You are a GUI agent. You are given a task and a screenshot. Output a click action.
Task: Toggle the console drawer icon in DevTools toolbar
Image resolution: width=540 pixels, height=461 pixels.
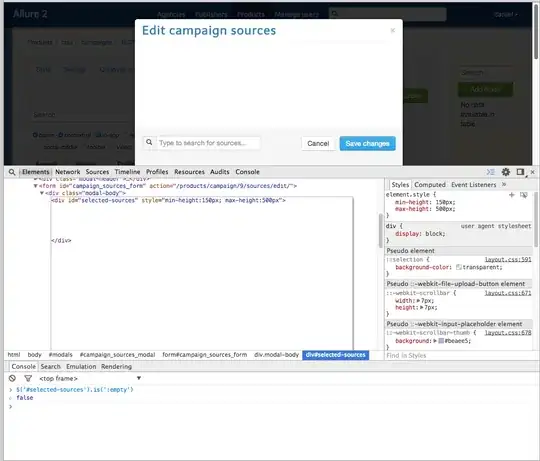pos(490,172)
